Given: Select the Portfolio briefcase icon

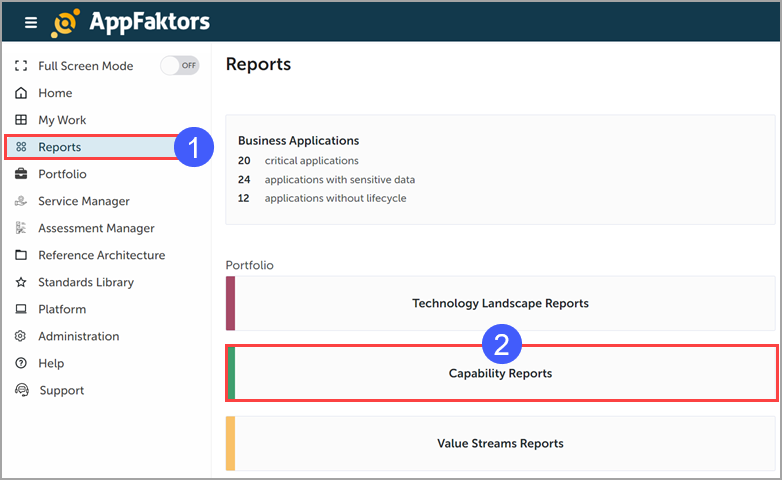Looking at the screenshot, I should pyautogui.click(x=21, y=174).
